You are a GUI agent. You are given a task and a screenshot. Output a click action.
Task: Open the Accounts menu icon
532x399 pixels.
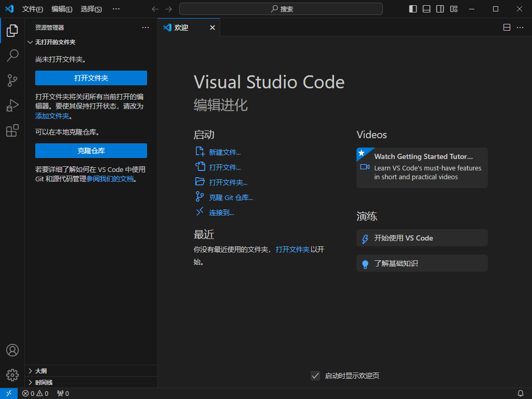(12, 350)
